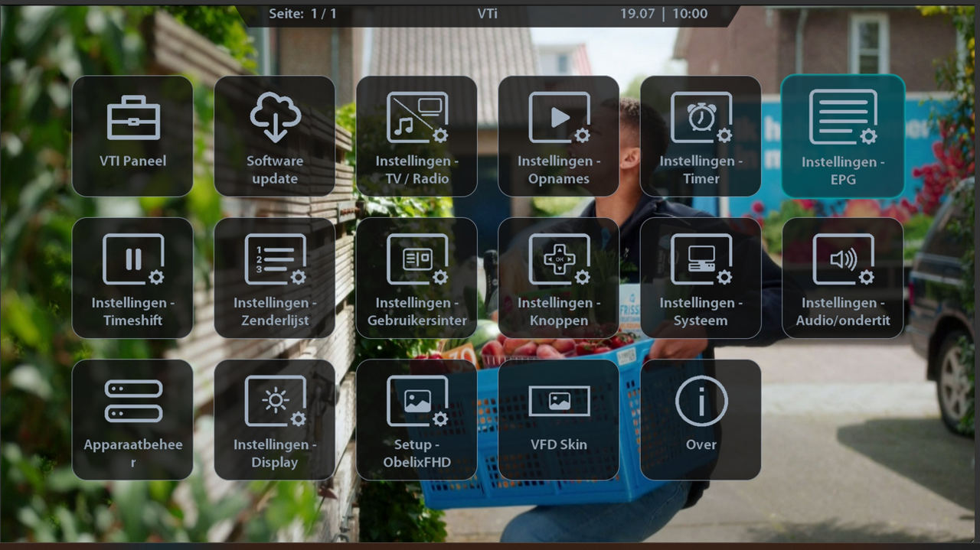Open Instellingen - Display
The height and width of the screenshot is (550, 980).
click(x=274, y=418)
